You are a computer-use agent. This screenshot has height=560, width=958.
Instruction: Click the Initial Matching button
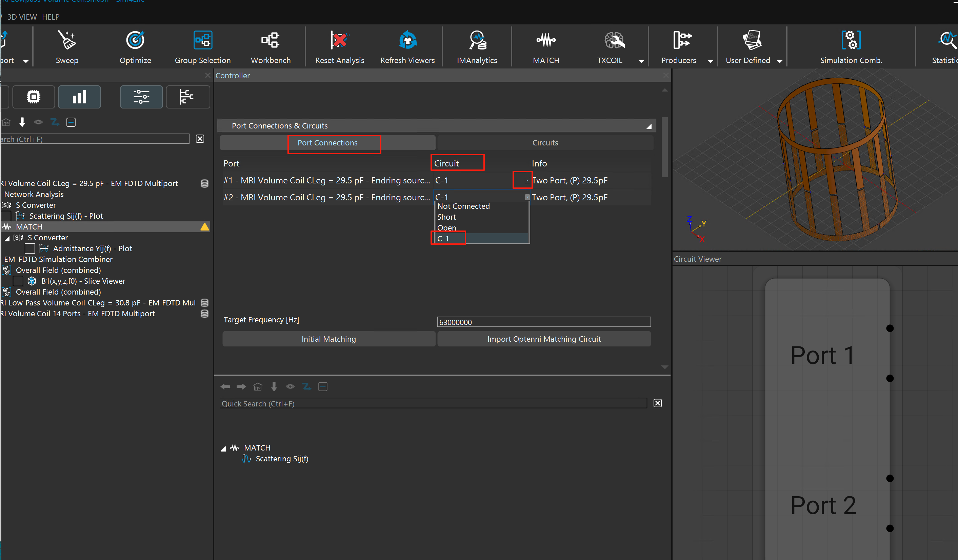(x=328, y=339)
